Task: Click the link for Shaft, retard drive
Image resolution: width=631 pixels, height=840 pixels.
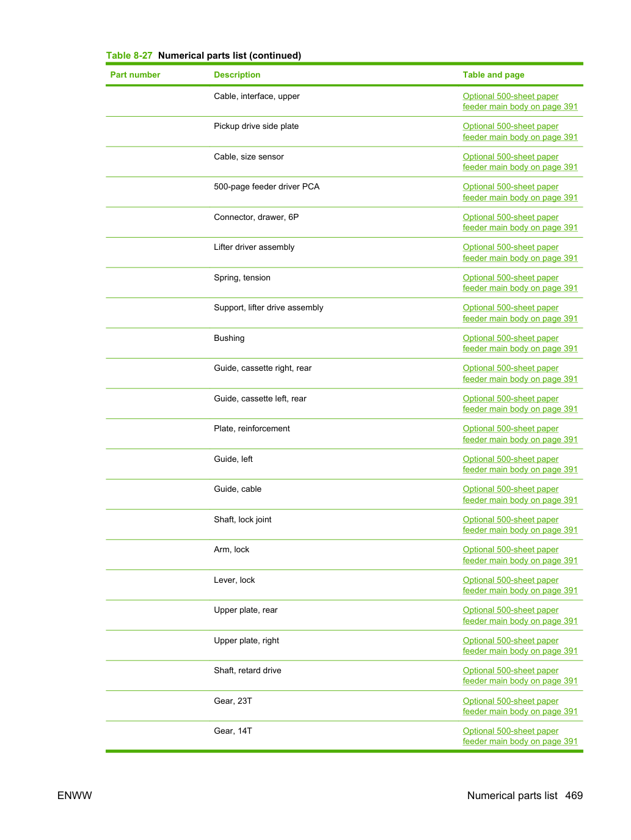Action: (x=520, y=676)
